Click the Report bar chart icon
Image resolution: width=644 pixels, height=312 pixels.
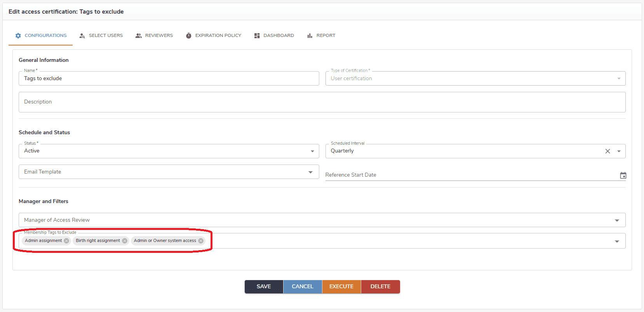point(310,36)
